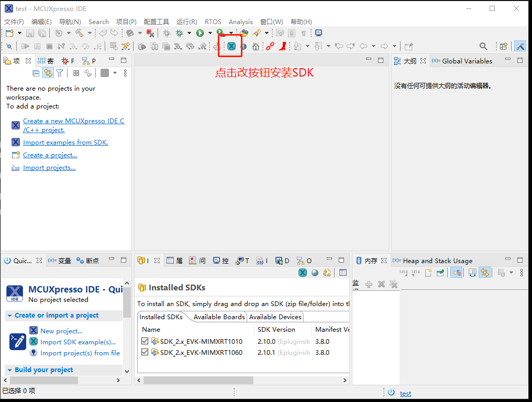Open the Analysis menu
Image resolution: width=532 pixels, height=402 pixels.
tap(240, 21)
